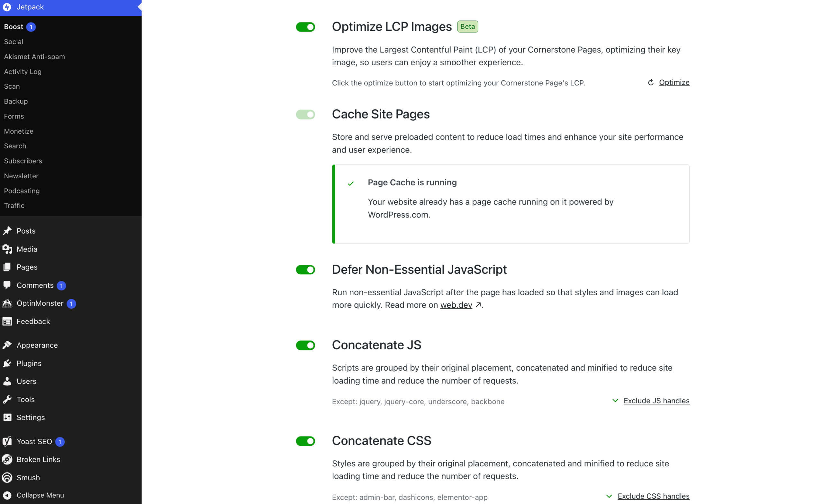The image size is (823, 504).
Task: Click the OptinMonster icon
Action: [7, 303]
